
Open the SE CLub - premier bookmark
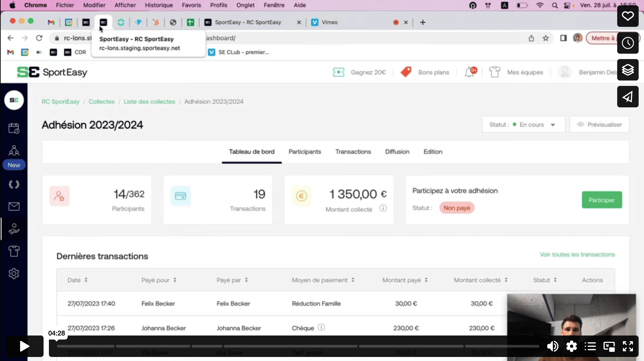[x=239, y=52]
